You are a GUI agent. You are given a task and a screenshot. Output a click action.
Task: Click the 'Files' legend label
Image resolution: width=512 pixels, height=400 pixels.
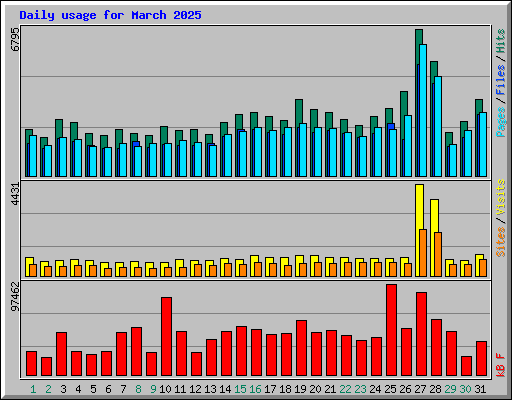pos(501,80)
